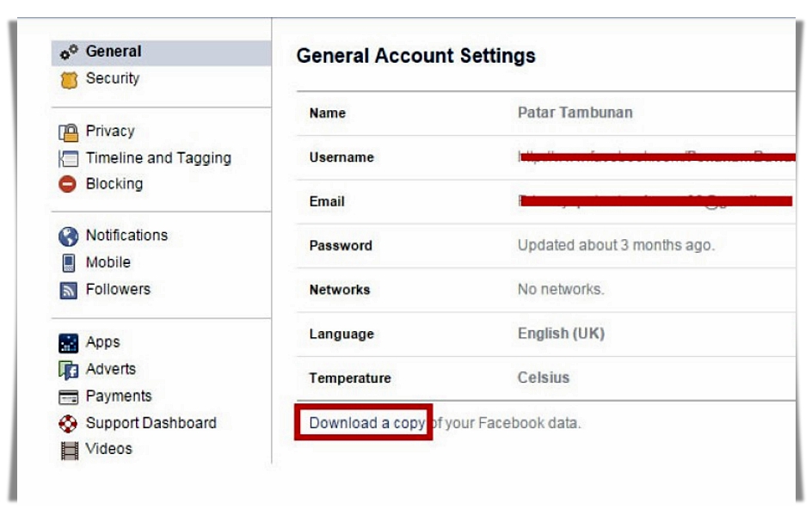The height and width of the screenshot is (522, 812).
Task: Open the Networks setting row
Action: (546, 290)
